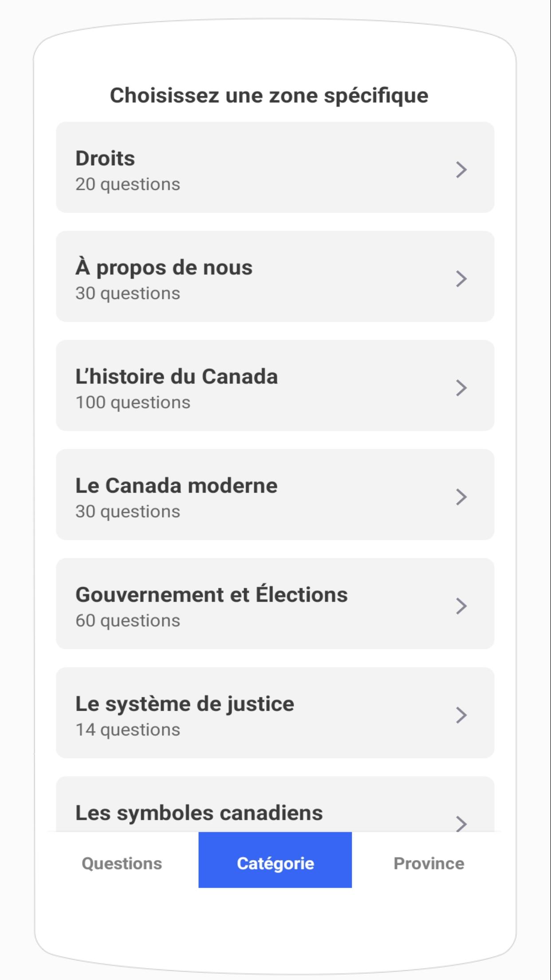
Task: Select the Le système de justice title
Action: coord(185,704)
